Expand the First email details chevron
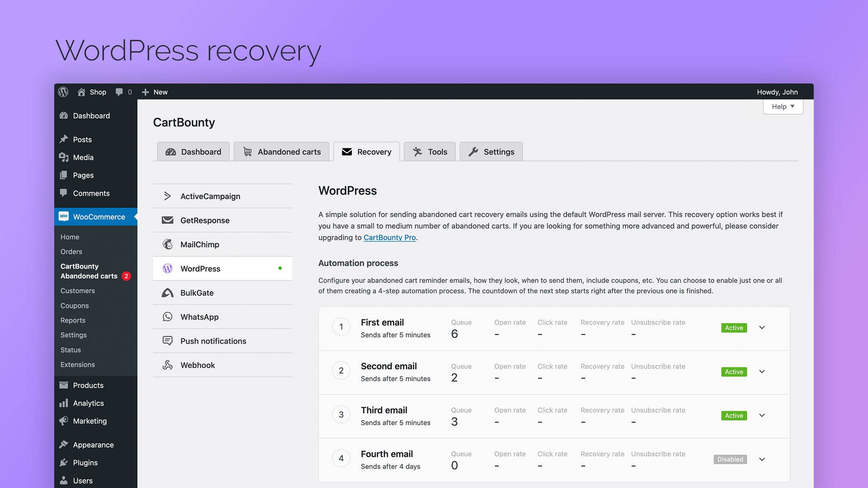Screen dimensions: 868x488 [x=762, y=328]
